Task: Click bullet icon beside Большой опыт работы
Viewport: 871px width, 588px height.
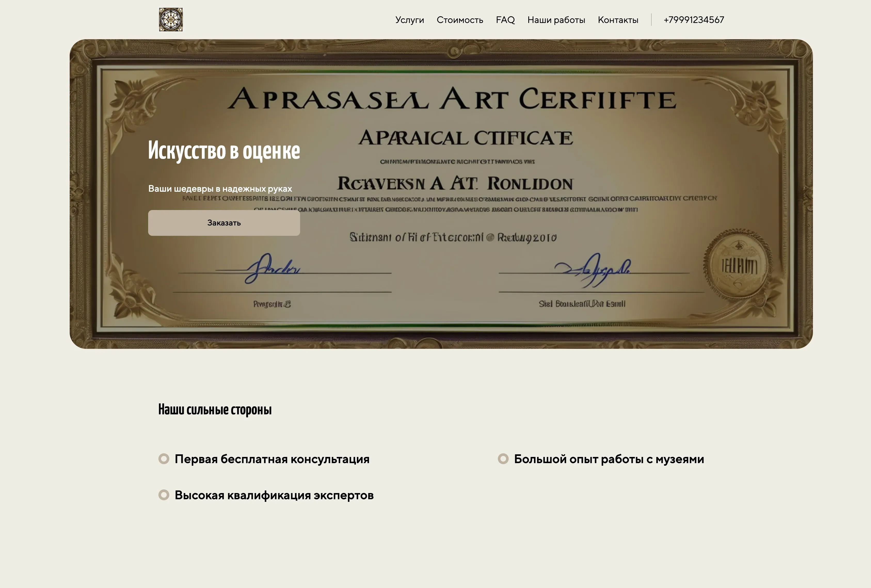Action: (503, 459)
